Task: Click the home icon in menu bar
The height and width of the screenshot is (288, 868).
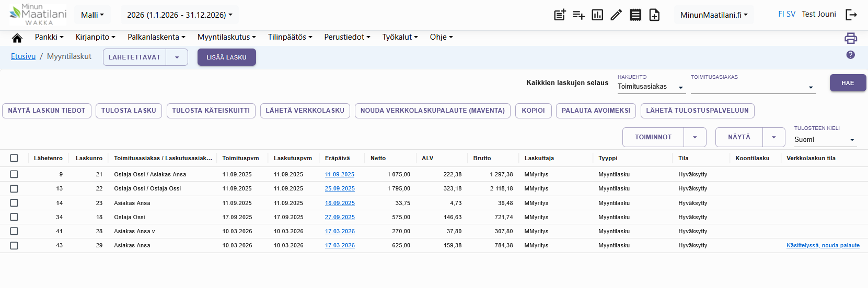Action: pyautogui.click(x=17, y=38)
